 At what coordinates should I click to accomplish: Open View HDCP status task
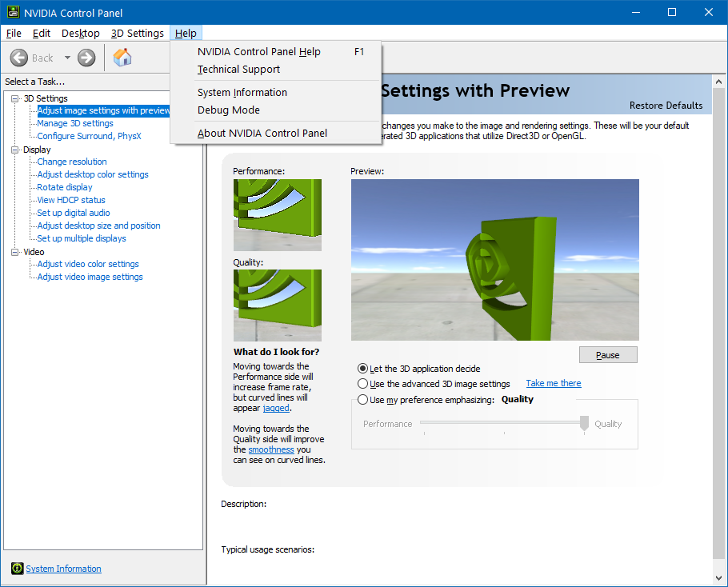[x=71, y=200]
